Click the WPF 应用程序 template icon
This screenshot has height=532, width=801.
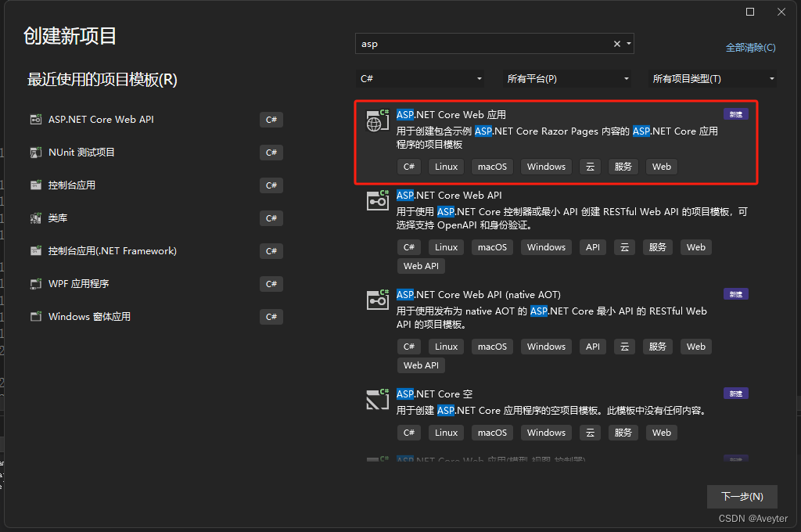[36, 284]
